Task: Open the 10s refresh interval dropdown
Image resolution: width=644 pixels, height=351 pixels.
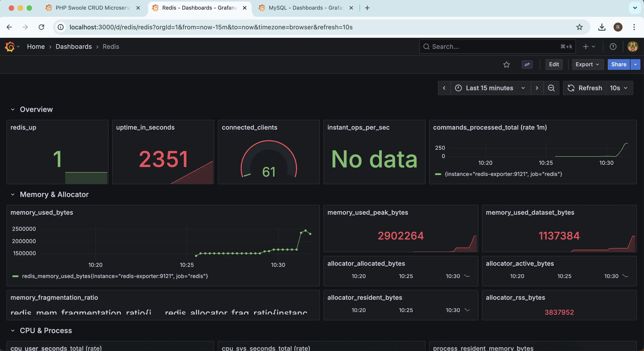Action: [x=619, y=88]
